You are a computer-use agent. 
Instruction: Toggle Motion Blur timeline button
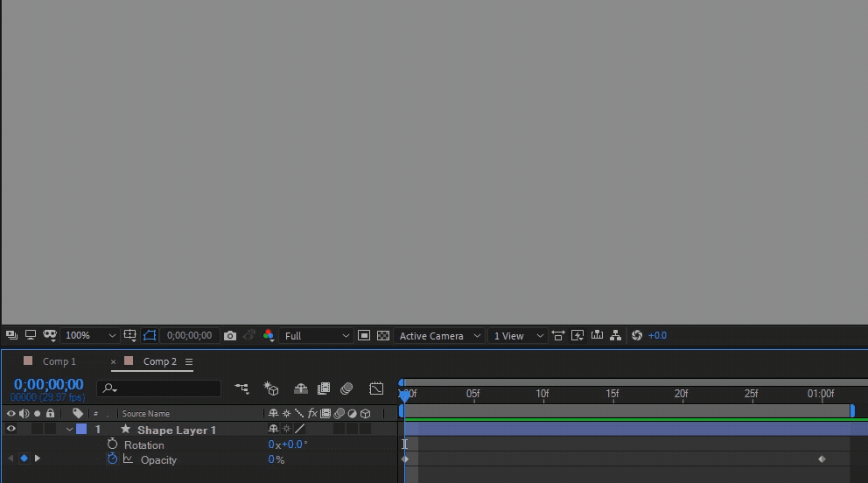point(346,388)
